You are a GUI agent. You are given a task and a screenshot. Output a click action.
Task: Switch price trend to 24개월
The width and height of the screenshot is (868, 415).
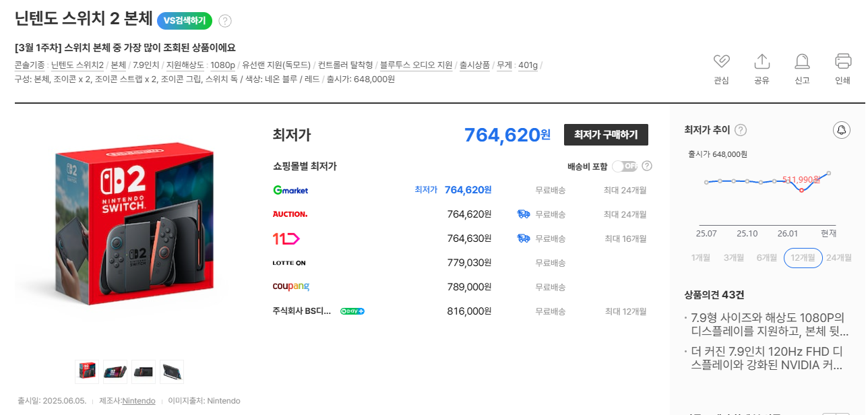(x=839, y=257)
